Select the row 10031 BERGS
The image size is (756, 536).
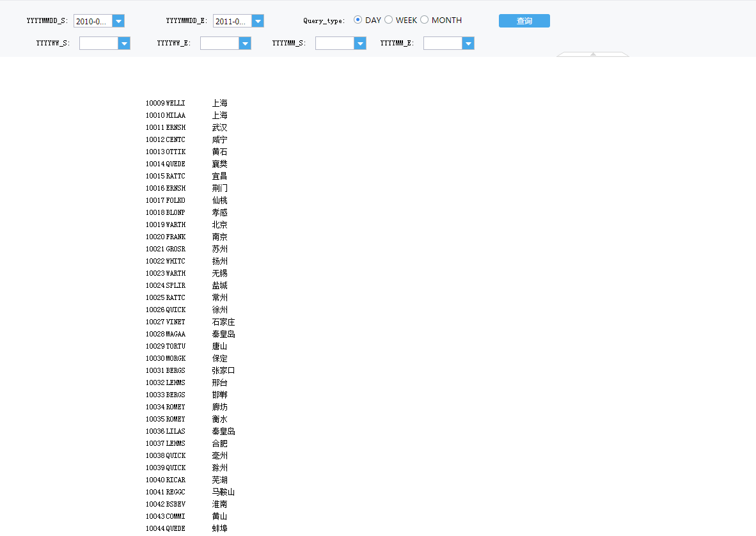coord(191,370)
